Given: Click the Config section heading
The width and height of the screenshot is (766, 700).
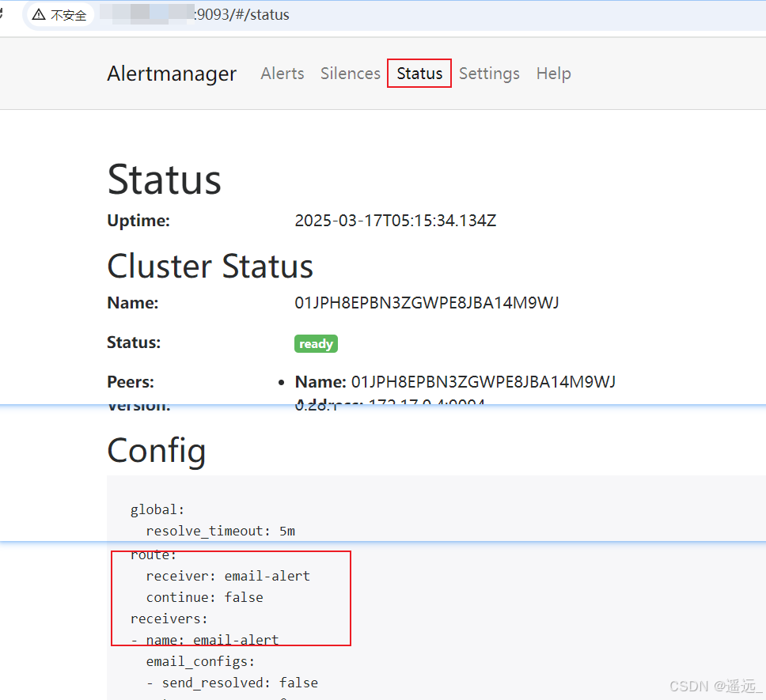Looking at the screenshot, I should tap(157, 451).
